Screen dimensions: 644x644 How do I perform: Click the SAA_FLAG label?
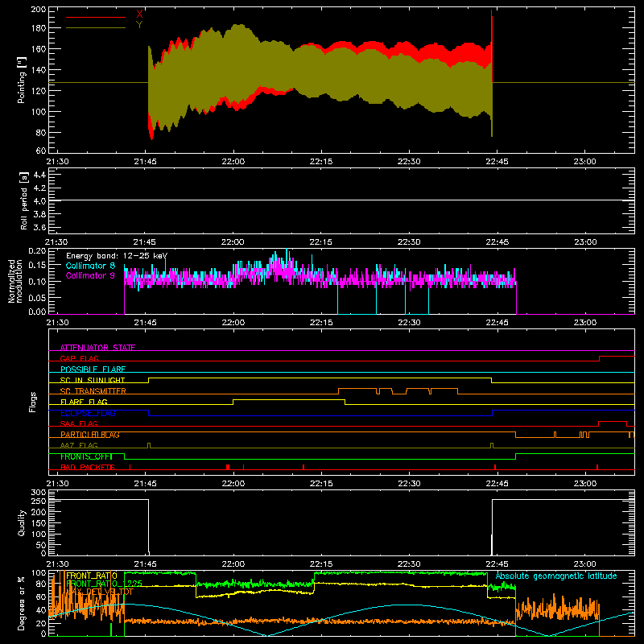click(x=79, y=423)
